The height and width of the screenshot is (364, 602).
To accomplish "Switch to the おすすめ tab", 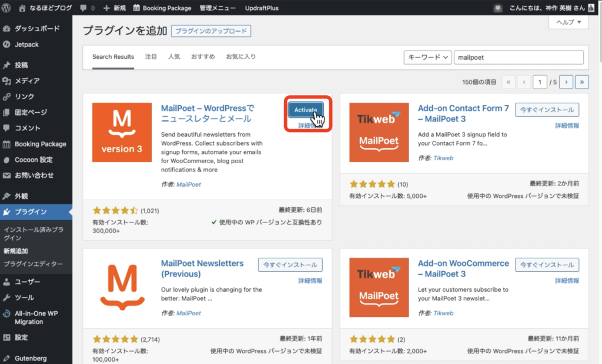I will pos(203,57).
